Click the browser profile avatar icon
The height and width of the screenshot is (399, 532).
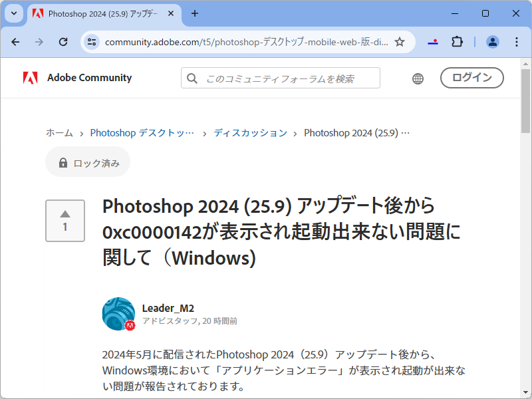coord(492,41)
